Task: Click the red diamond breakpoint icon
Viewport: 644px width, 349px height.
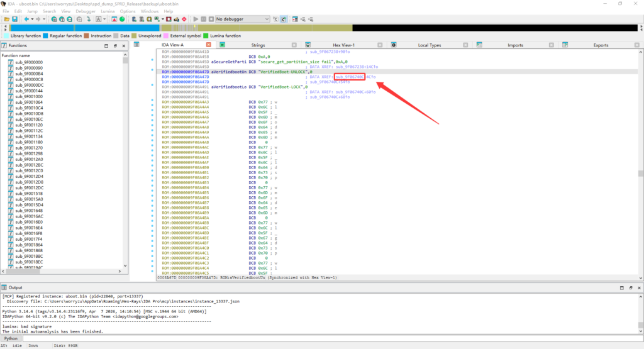Action: click(184, 19)
